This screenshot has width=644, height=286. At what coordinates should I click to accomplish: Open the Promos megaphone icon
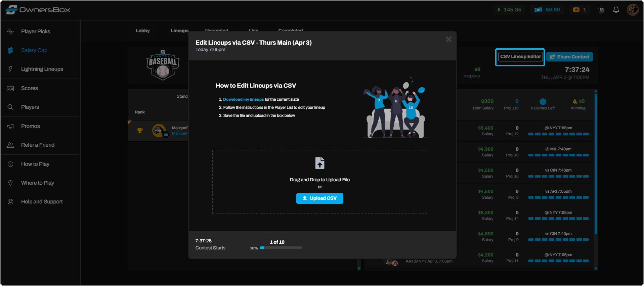coord(10,126)
